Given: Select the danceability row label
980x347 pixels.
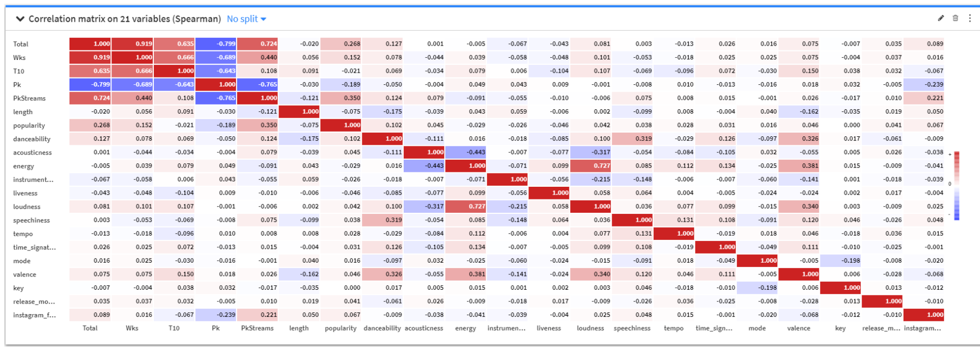Looking at the screenshot, I should (32, 139).
